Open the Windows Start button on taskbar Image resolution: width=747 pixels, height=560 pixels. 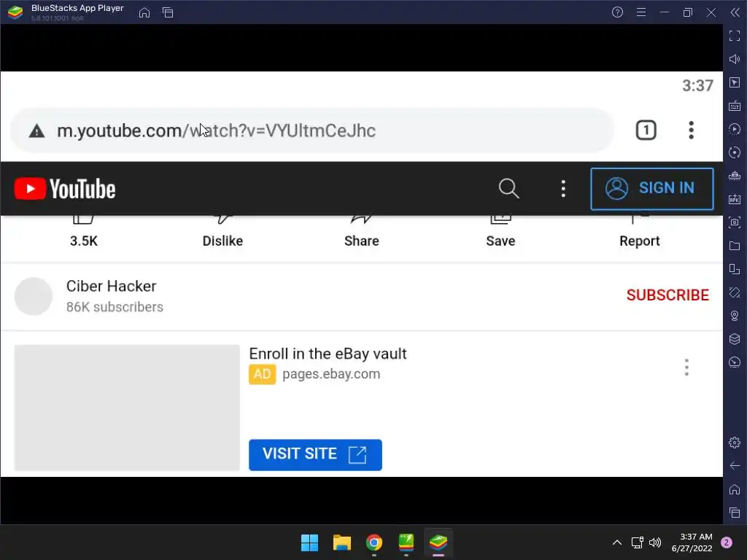309,542
